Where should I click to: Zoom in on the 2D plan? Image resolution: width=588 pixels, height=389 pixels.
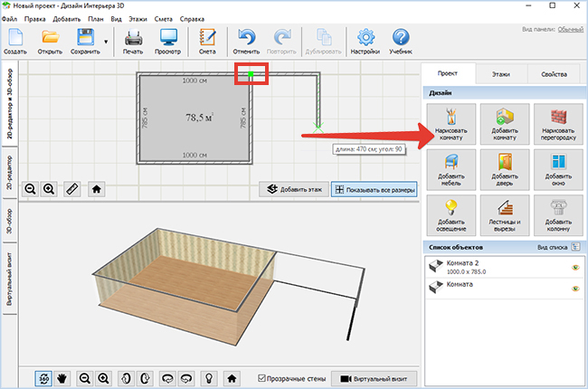click(49, 189)
